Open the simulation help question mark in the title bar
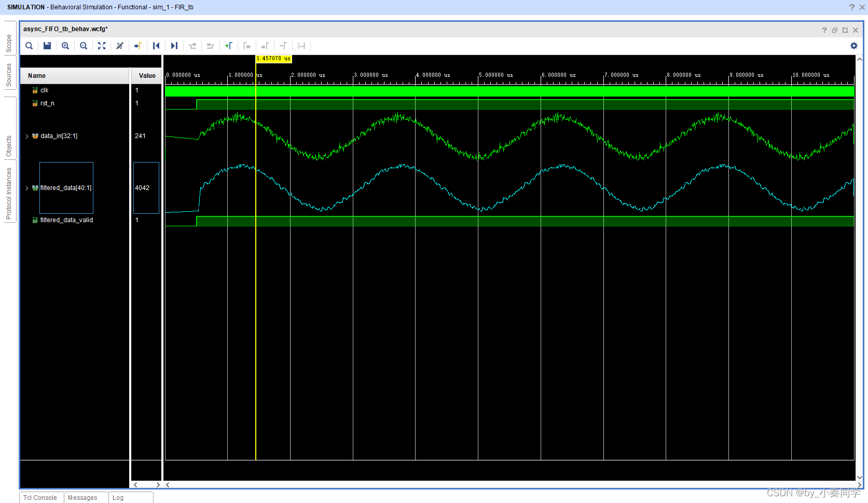This screenshot has width=868, height=503. pos(851,7)
